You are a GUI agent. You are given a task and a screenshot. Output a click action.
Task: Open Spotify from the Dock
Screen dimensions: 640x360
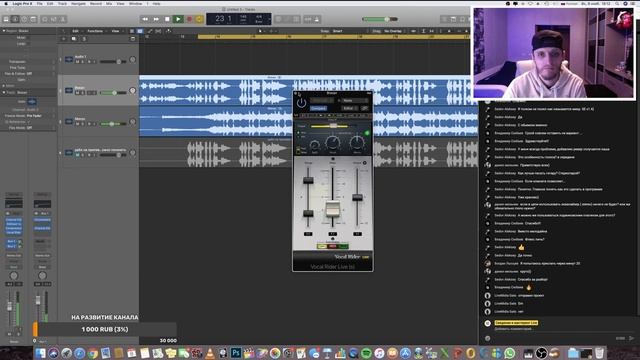(x=366, y=353)
